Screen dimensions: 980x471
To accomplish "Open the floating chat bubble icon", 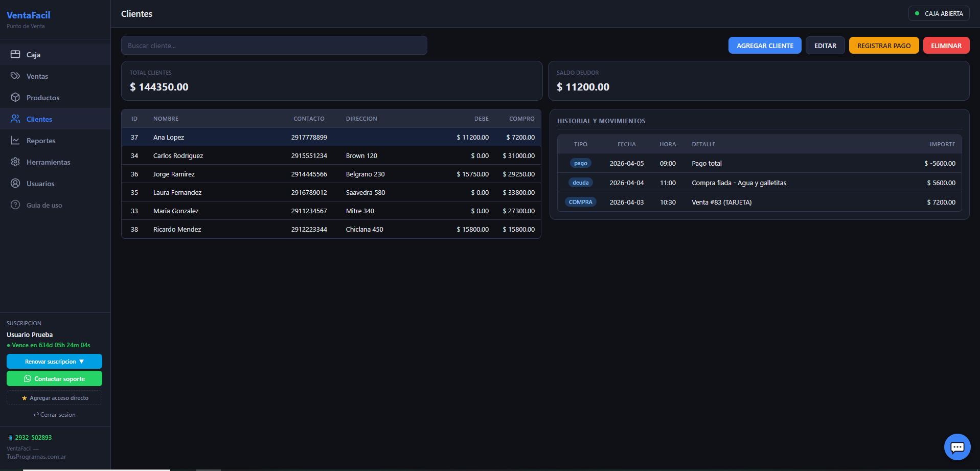I will [957, 447].
